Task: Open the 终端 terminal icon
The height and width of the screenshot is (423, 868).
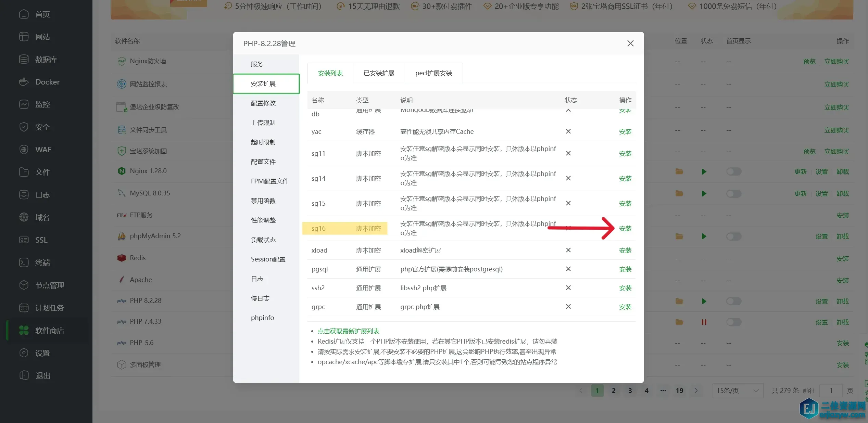Action: pyautogui.click(x=24, y=262)
